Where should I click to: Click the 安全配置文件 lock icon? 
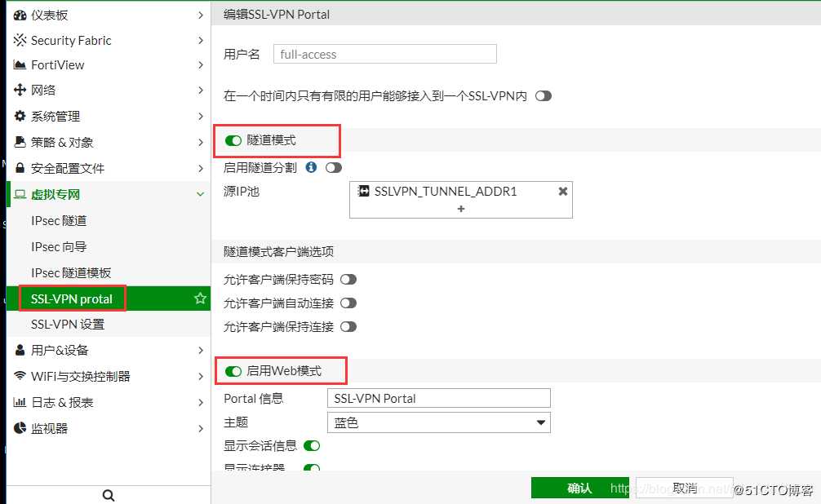(20, 168)
